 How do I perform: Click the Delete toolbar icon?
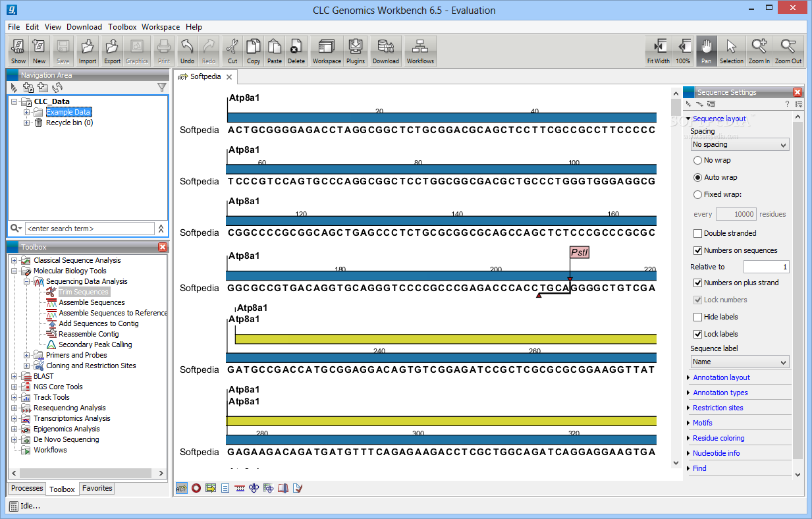pos(296,51)
